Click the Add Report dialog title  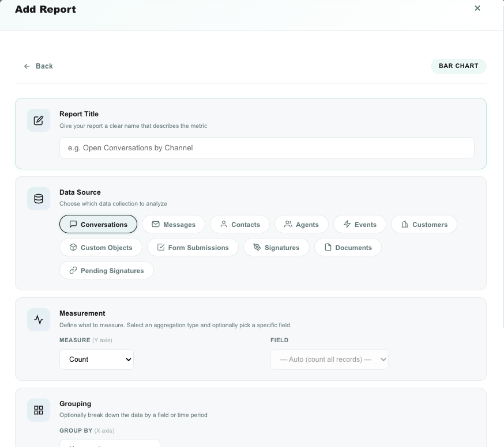click(x=46, y=9)
